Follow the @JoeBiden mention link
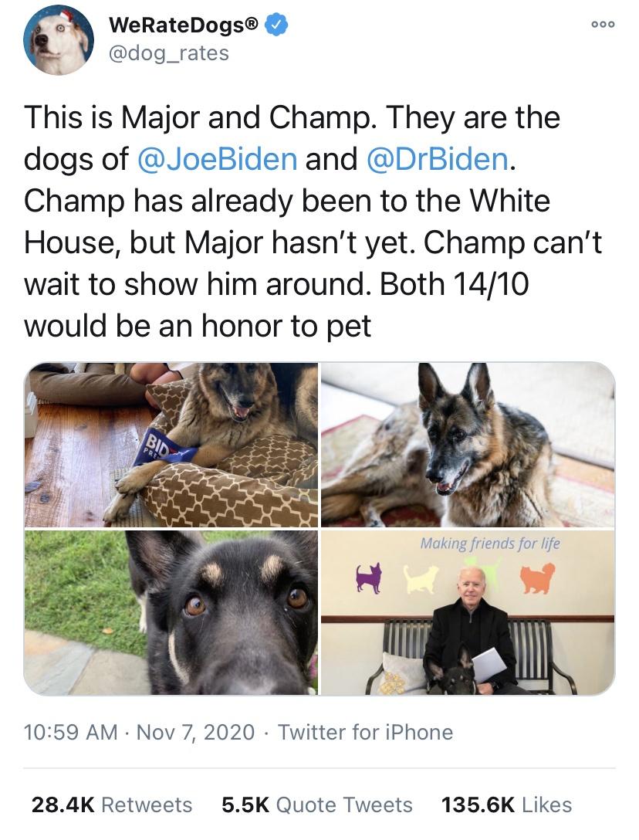Image resolution: width=639 pixels, height=840 pixels. [x=216, y=159]
